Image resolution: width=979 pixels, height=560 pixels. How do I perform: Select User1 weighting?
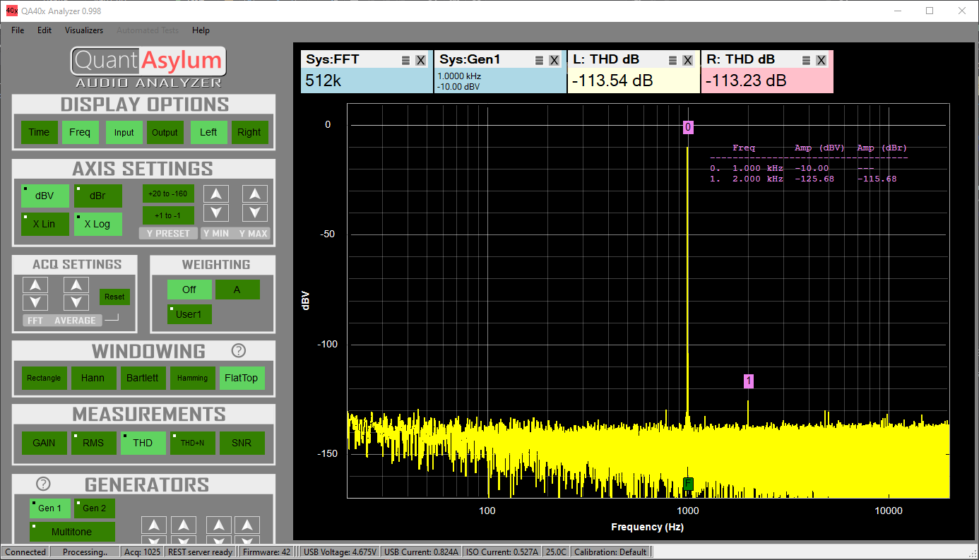pos(189,314)
